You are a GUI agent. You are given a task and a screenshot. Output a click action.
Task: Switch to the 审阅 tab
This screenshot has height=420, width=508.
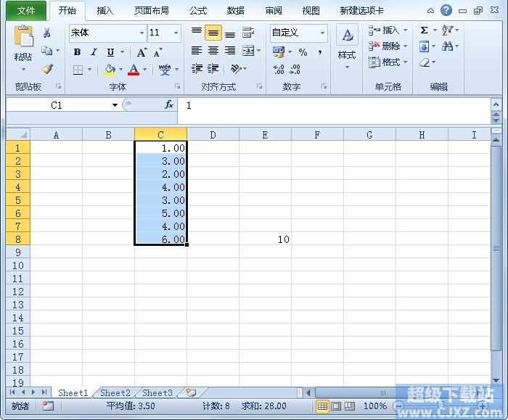pyautogui.click(x=274, y=11)
